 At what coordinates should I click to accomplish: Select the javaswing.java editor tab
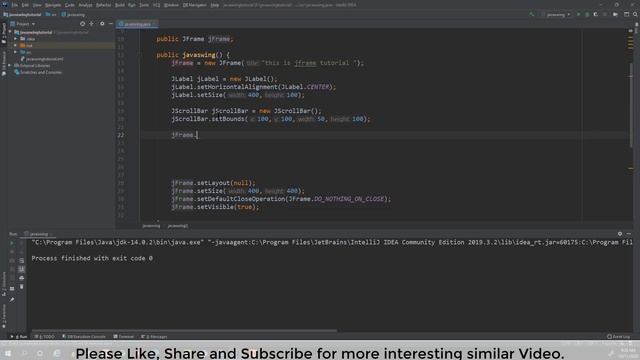(x=137, y=24)
